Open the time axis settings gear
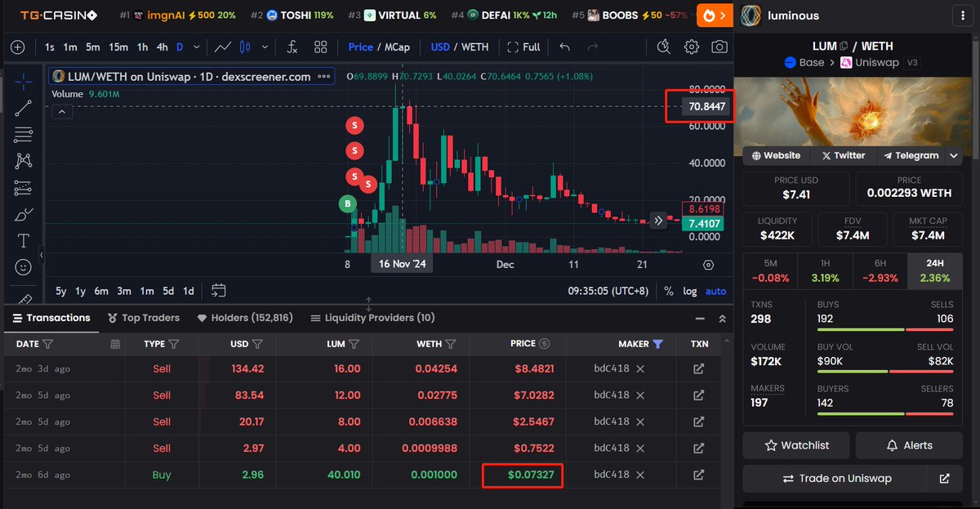The height and width of the screenshot is (509, 980). 708,265
